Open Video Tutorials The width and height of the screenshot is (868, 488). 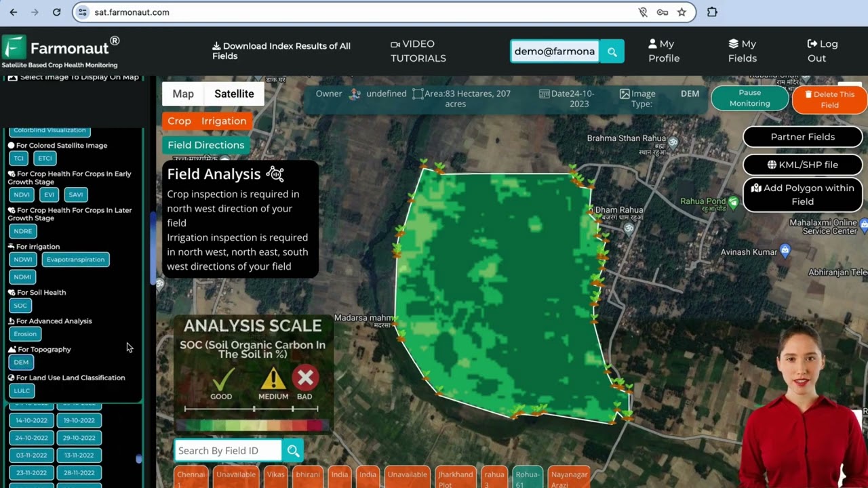pyautogui.click(x=418, y=51)
